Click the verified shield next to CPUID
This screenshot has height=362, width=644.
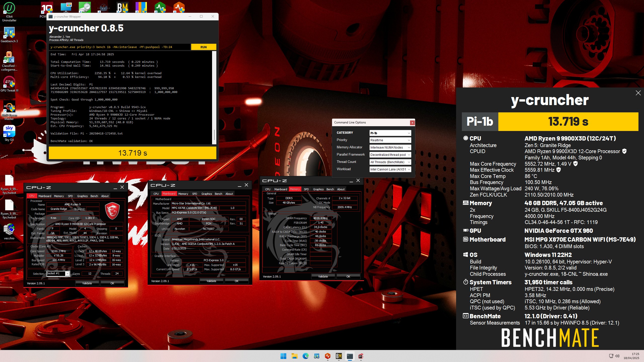[624, 151]
